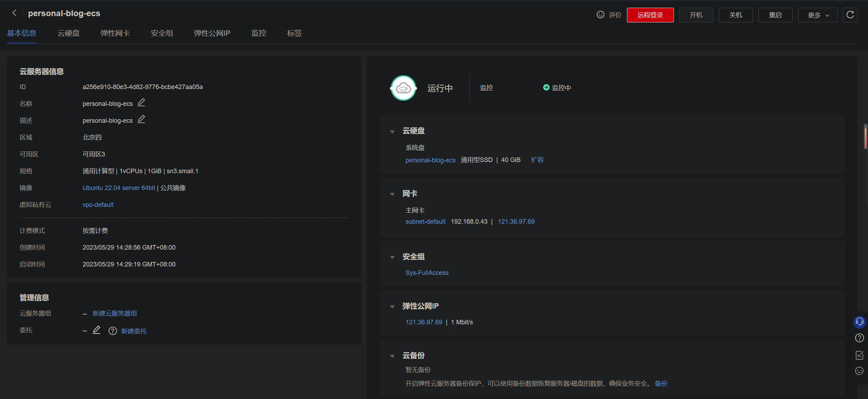Click the edit pencil icon in 委托 row
Screen dimensions: 868x399
click(96, 330)
